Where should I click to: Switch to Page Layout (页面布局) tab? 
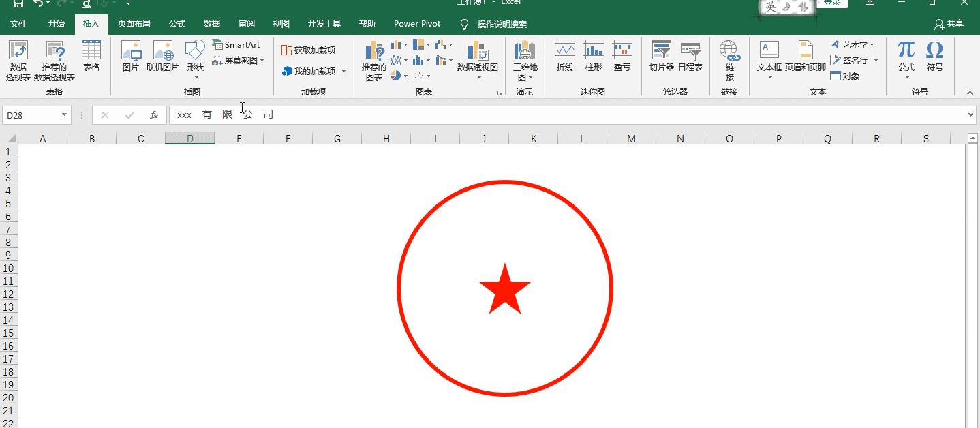[x=134, y=24]
